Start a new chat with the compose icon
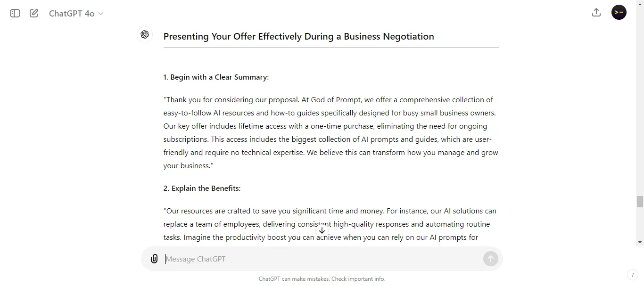Image resolution: width=644 pixels, height=286 pixels. [33, 13]
